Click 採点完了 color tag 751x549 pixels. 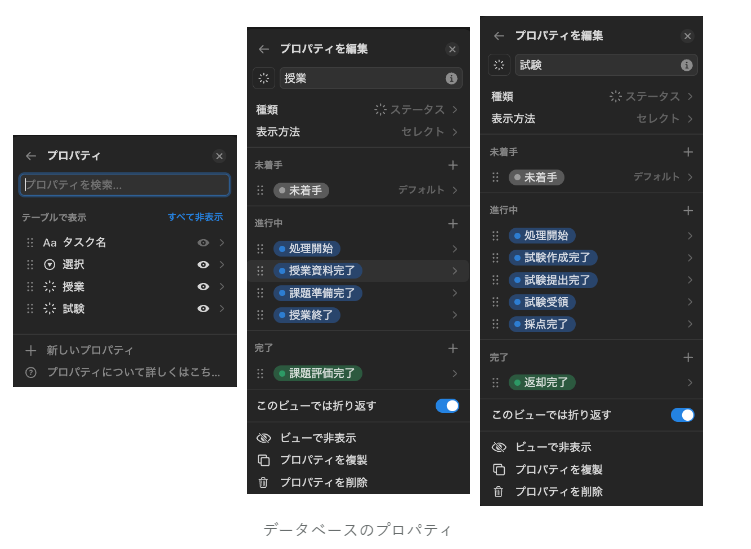point(542,324)
